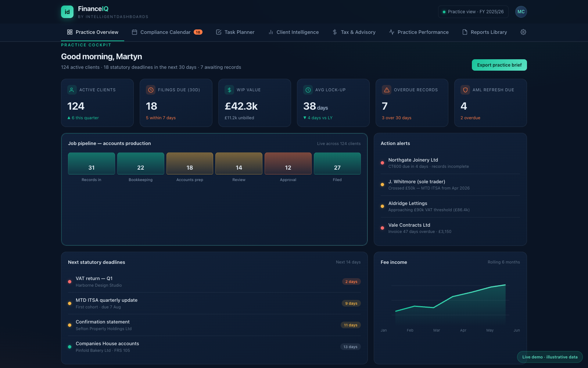Viewport: 588px width, 368px height.
Task: Click the Tax & Advisory dollar icon
Action: pos(335,32)
